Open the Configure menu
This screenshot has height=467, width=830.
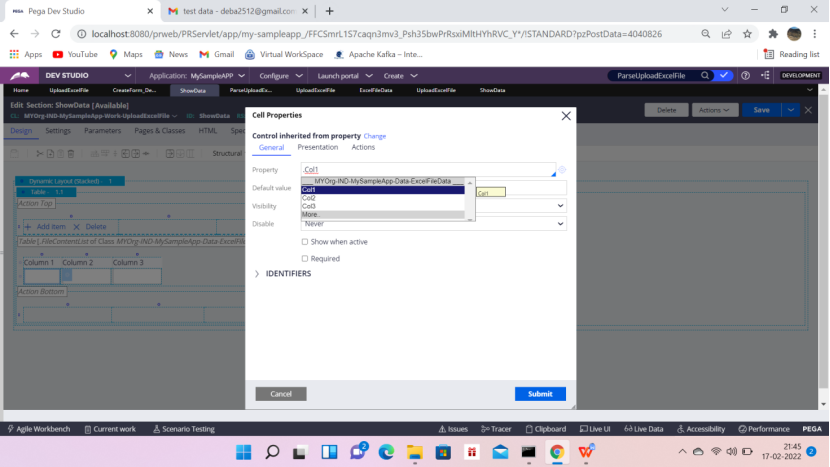pyautogui.click(x=281, y=76)
